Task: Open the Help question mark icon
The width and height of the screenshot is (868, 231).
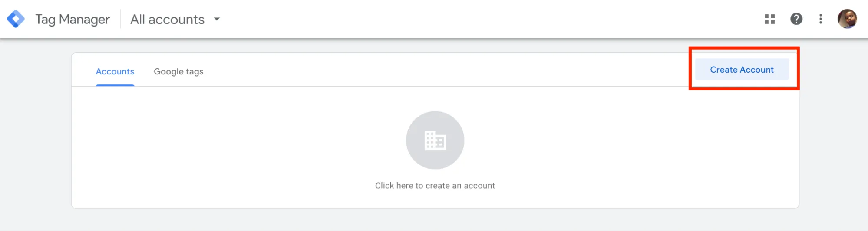Action: [x=796, y=19]
